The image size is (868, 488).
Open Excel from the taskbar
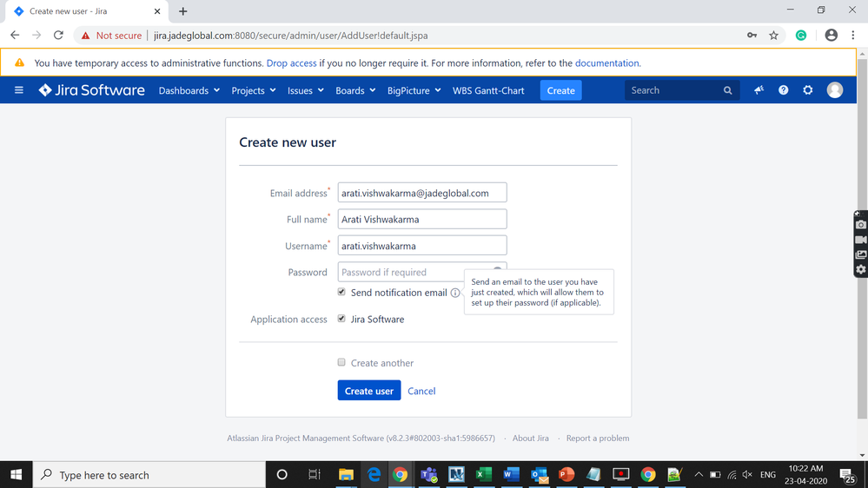point(484,475)
